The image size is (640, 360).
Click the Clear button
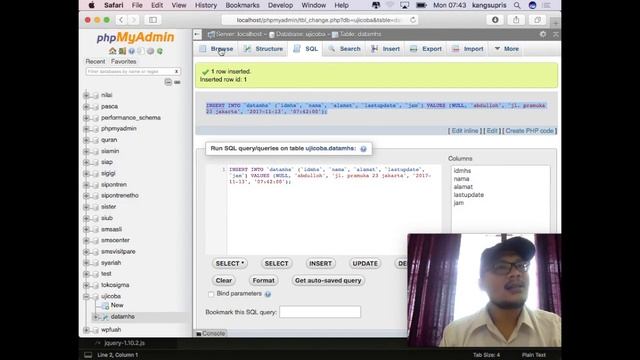[x=224, y=281]
